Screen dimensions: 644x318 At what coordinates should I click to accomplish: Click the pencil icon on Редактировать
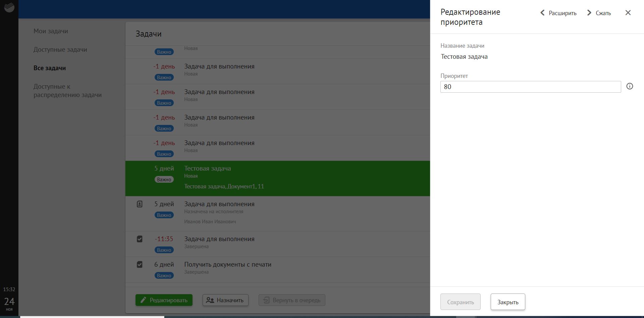(x=143, y=300)
